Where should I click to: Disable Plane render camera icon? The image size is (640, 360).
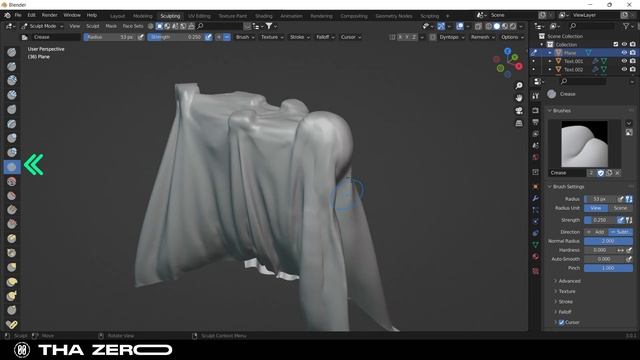pyautogui.click(x=633, y=53)
